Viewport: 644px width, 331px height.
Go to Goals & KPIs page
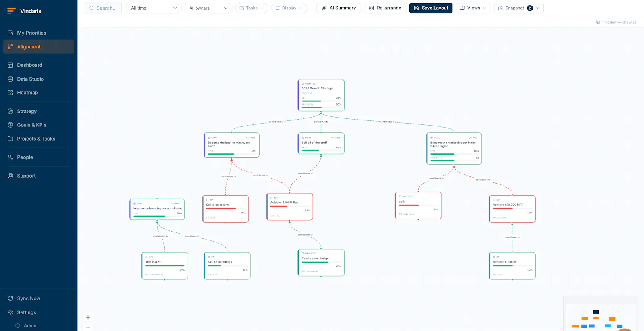click(x=39, y=125)
